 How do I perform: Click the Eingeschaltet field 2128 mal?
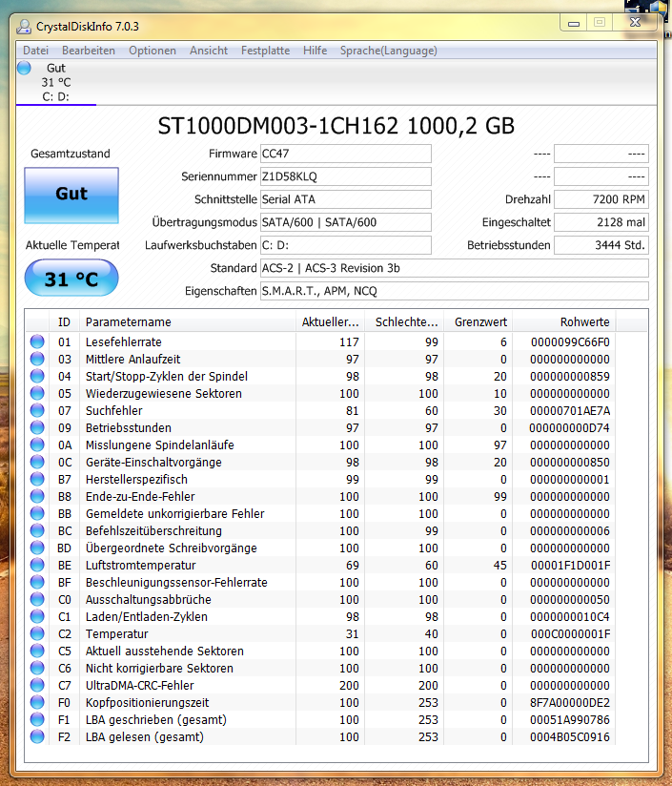(601, 222)
